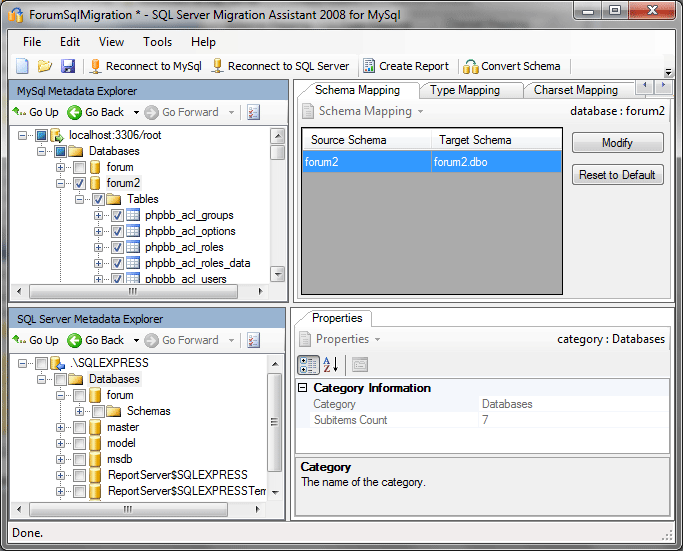This screenshot has width=683, height=551.
Task: Click the New Project toolbar icon
Action: 22,66
